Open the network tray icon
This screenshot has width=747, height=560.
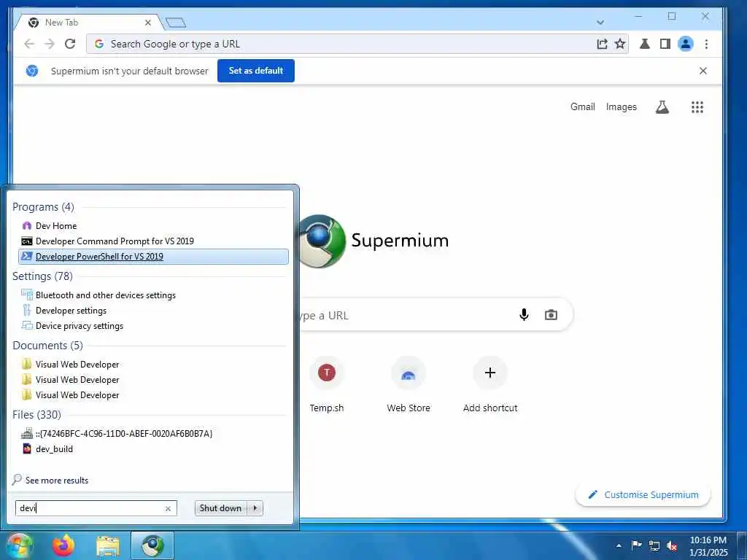click(654, 546)
